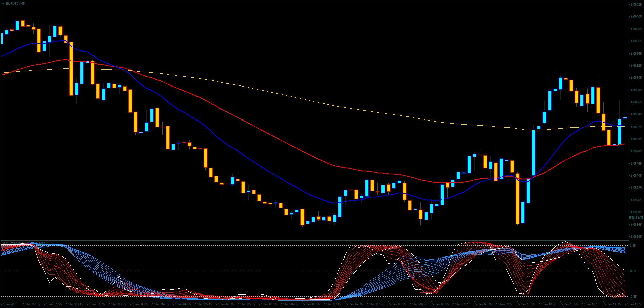
Task: Click the 1.08645 price axis label
Action: point(636,237)
